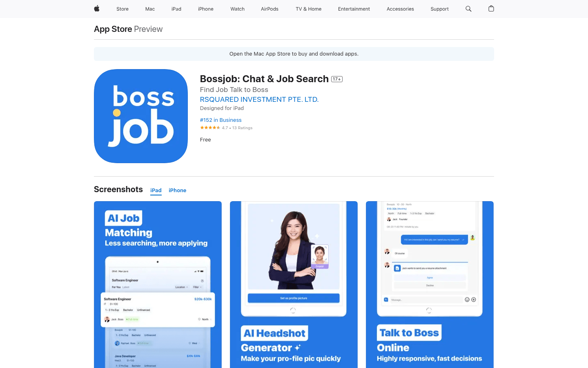Screen dimensions: 588x368
Task: Open the TV & Home menu
Action: [x=309, y=9]
